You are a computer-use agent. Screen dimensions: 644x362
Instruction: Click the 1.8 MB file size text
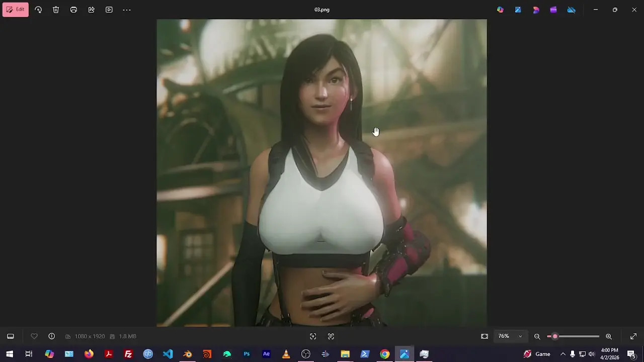tap(128, 336)
